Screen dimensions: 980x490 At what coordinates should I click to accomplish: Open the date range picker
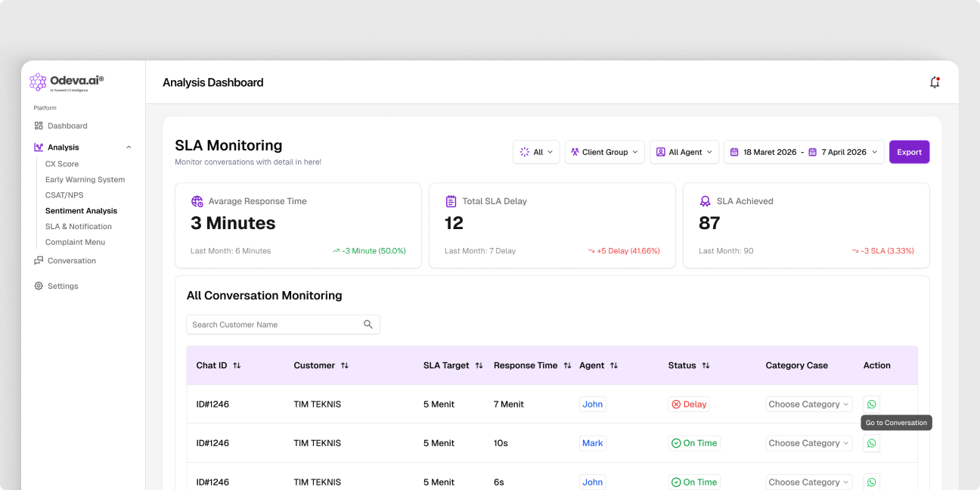click(x=804, y=152)
